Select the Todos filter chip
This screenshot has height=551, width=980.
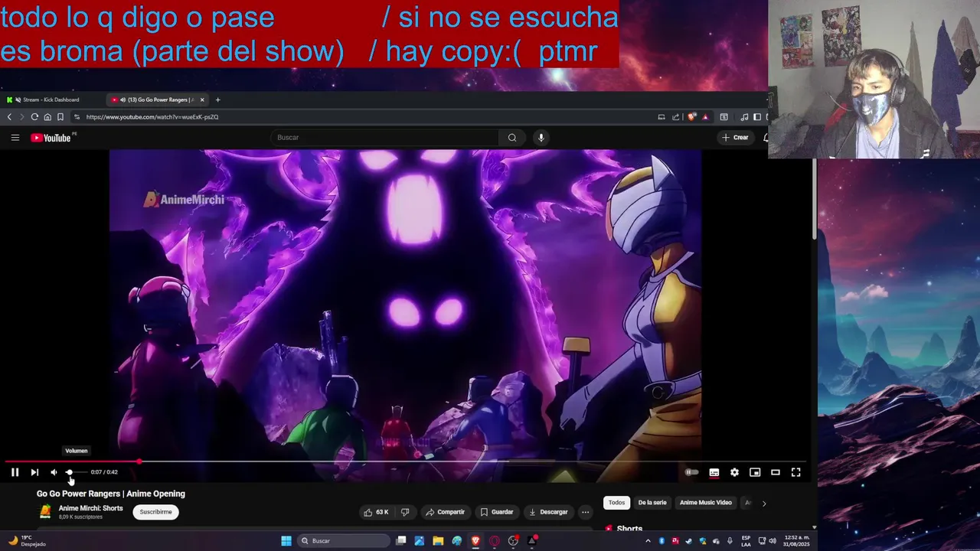click(x=616, y=503)
